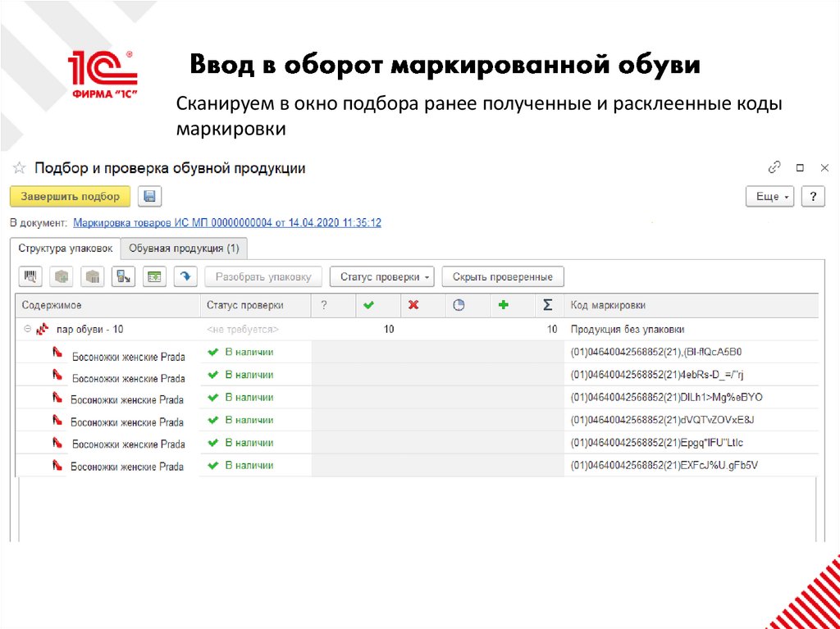Select code ending 4ebRs-D_=/"rj

click(x=657, y=375)
